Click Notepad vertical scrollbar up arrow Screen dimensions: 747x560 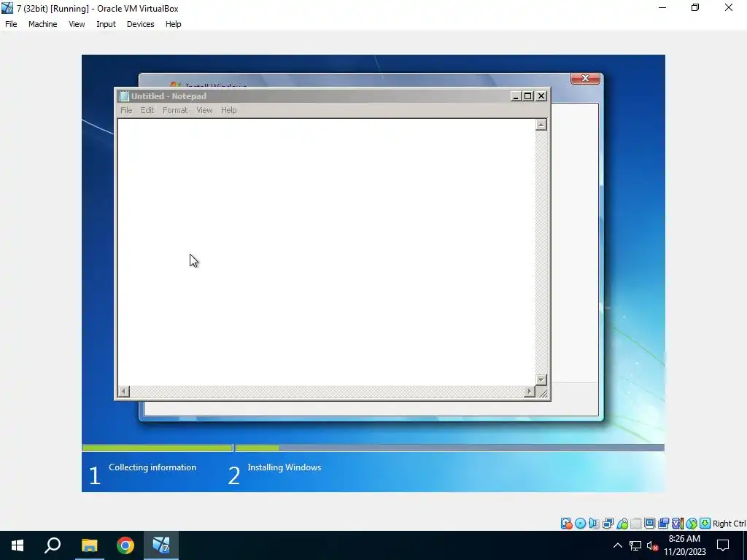(x=541, y=125)
